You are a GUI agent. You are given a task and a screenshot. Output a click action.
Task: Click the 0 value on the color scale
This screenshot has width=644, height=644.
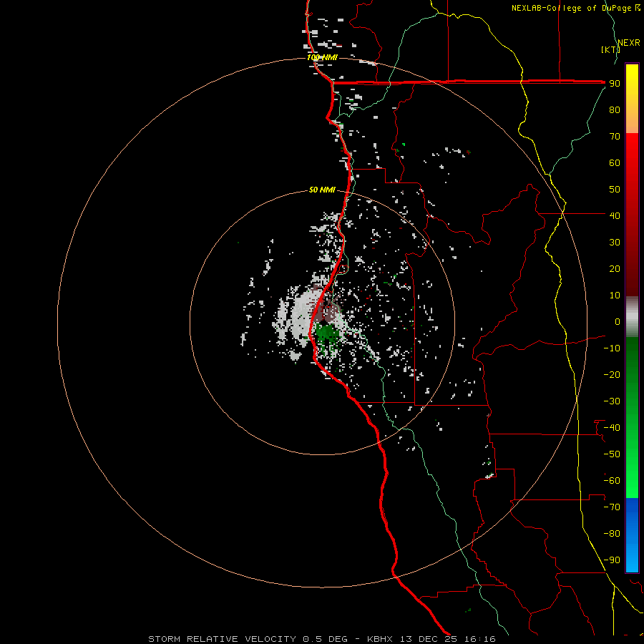pyautogui.click(x=618, y=322)
